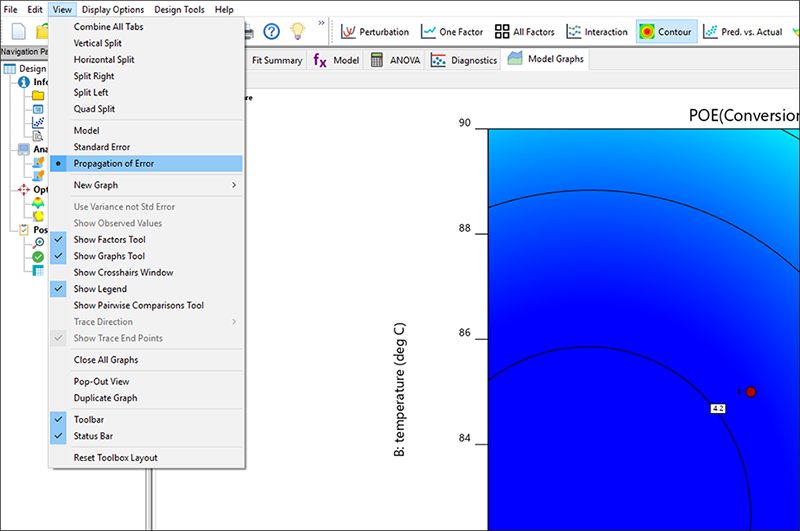Open the Display Options menu
The image size is (800, 531).
113,9
